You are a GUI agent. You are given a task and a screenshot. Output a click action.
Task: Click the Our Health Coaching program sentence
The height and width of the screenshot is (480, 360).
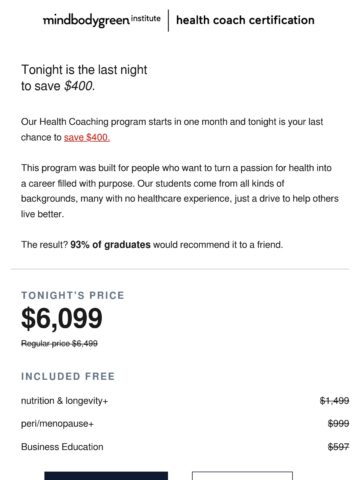click(172, 129)
